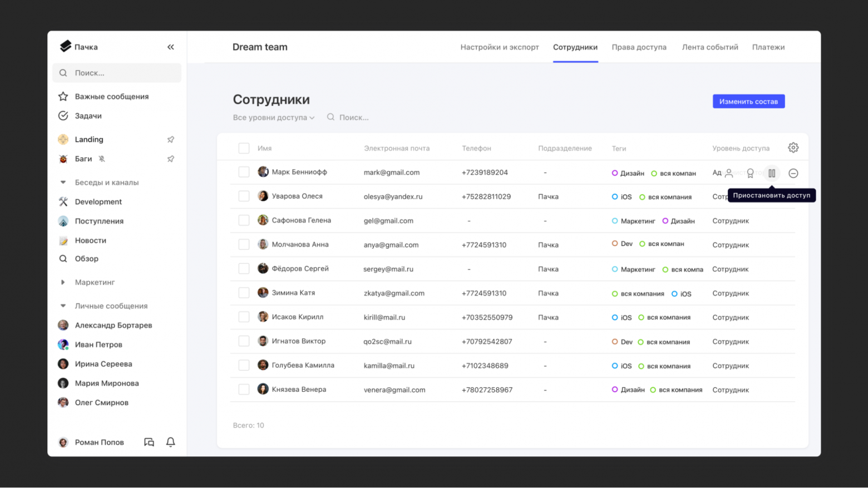
Task: Click the remove (minus circle) icon in the first row
Action: pyautogui.click(x=793, y=173)
